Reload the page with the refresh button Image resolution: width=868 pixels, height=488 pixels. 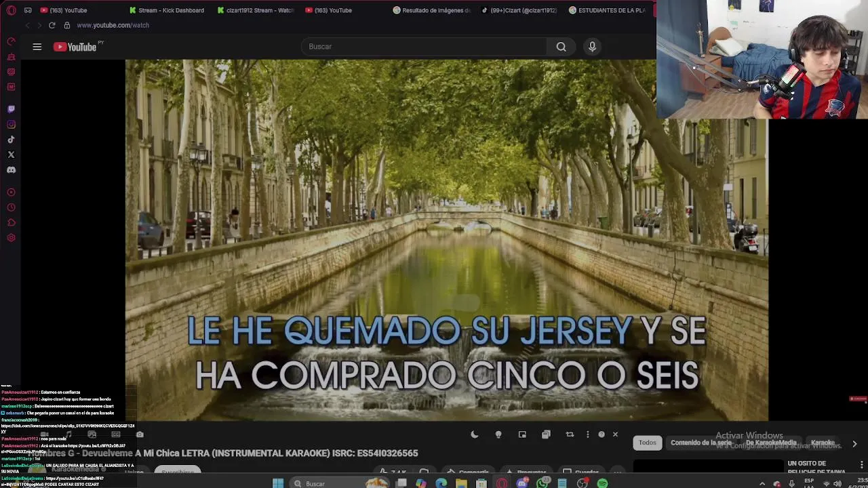tap(52, 25)
